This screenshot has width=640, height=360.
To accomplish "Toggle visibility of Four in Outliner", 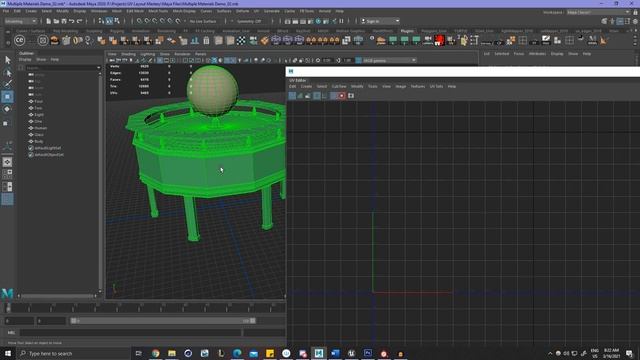I will (x=31, y=101).
